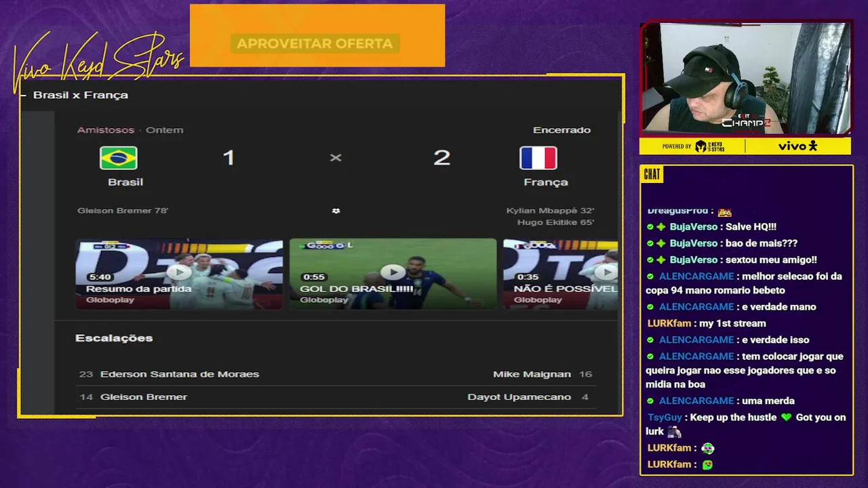Image resolution: width=868 pixels, height=488 pixels.
Task: Click TsyGuy username in chat
Action: tap(665, 418)
